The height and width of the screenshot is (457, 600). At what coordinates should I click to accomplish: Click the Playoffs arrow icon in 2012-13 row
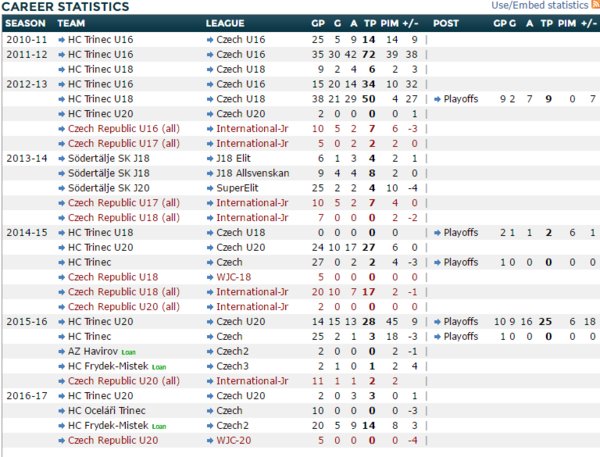[437, 99]
